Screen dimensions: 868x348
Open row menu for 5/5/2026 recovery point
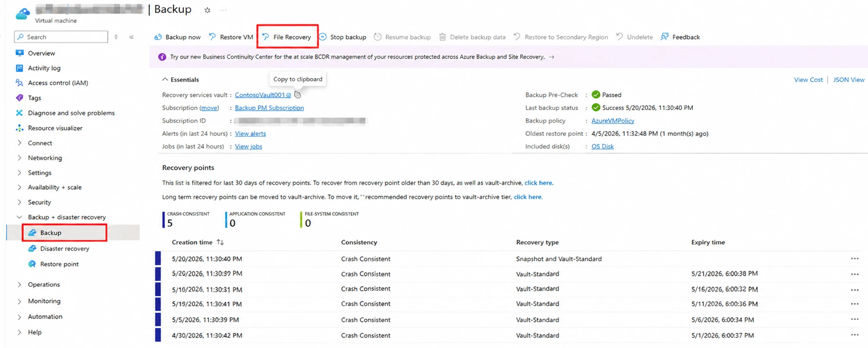point(854,320)
